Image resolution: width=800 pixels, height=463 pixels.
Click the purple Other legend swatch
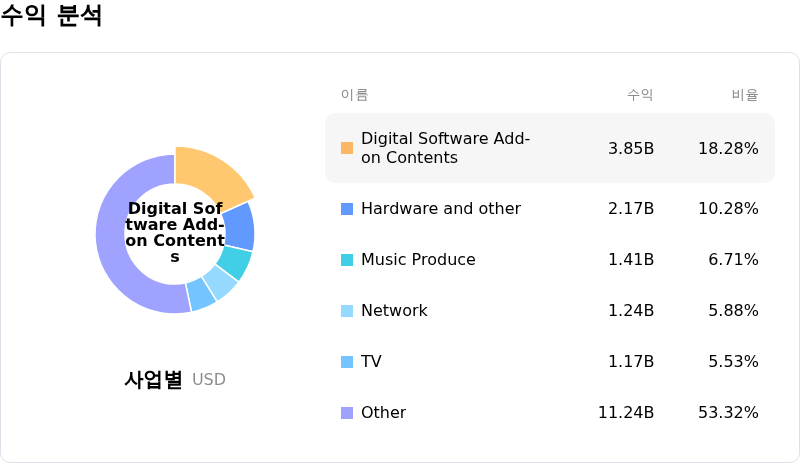[347, 413]
